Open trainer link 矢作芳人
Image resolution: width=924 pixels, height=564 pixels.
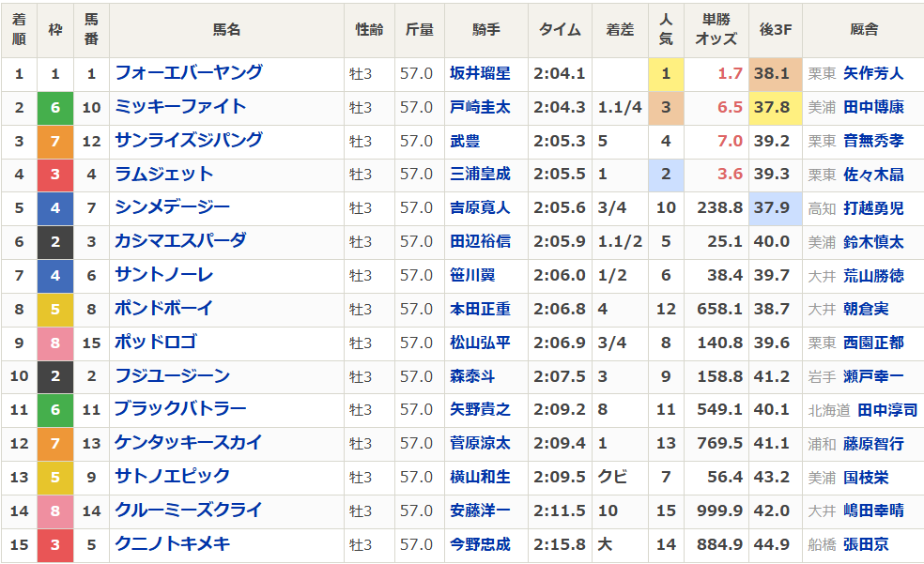pos(873,73)
